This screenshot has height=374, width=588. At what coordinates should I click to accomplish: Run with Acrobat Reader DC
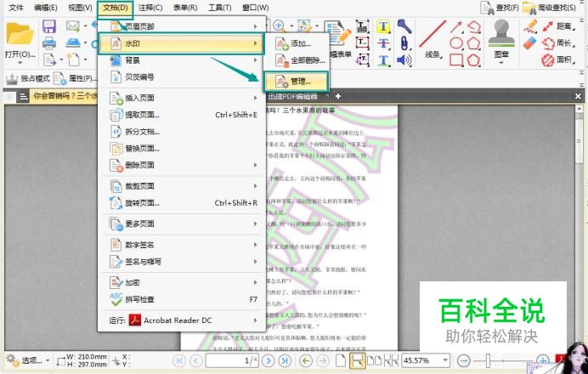click(182, 320)
